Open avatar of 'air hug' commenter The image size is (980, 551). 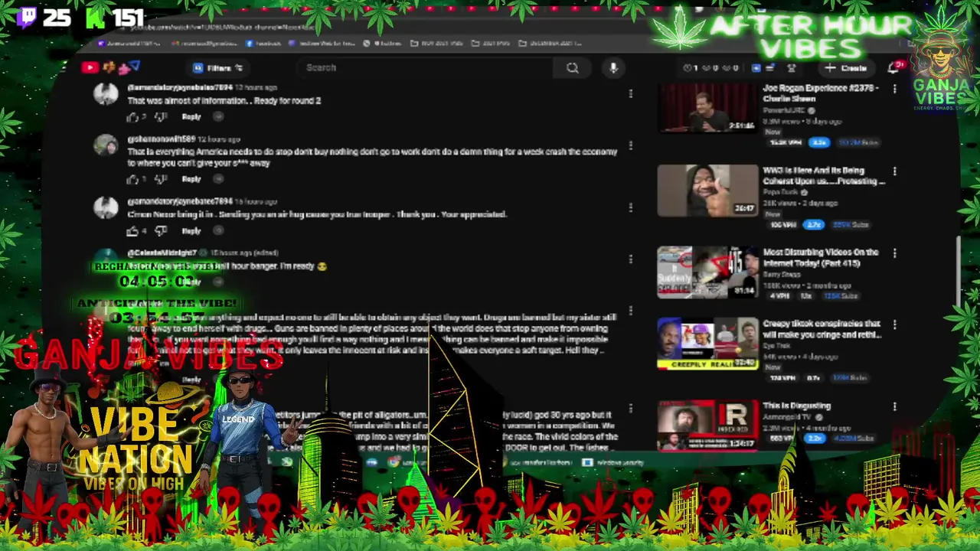pos(106,207)
